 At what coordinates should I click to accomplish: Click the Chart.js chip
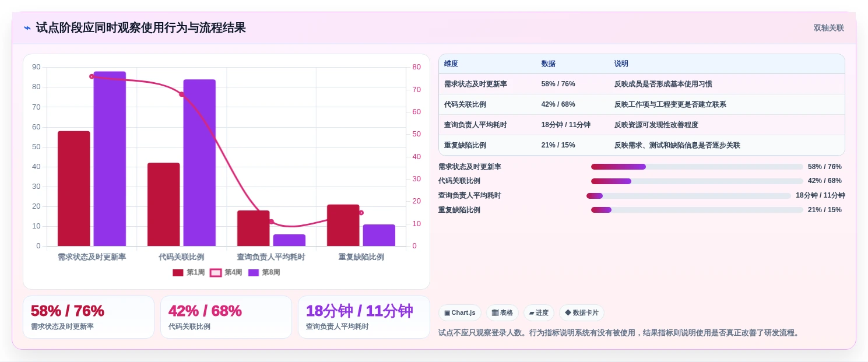(460, 312)
